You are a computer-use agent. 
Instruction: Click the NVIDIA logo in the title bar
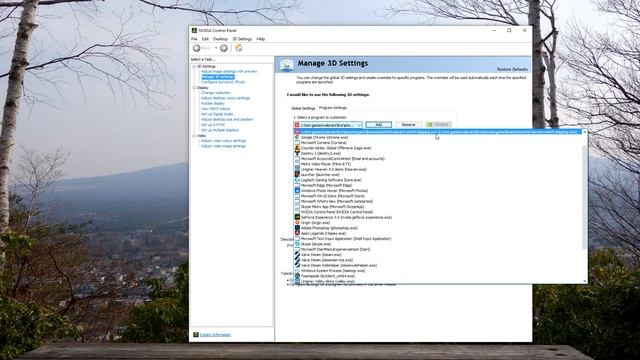[x=195, y=30]
